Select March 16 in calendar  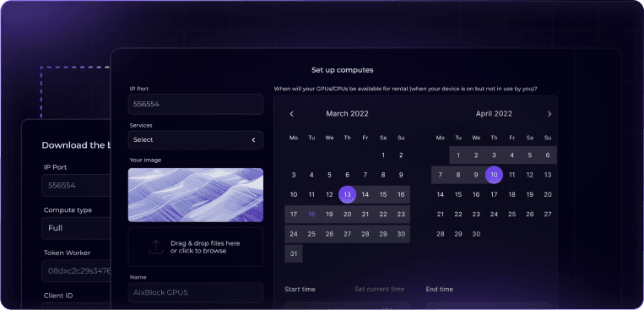point(401,194)
